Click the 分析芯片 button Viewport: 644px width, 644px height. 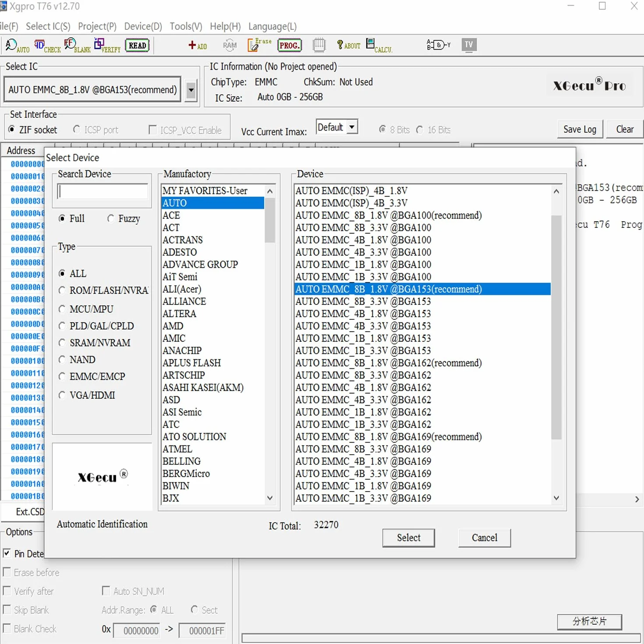point(589,621)
